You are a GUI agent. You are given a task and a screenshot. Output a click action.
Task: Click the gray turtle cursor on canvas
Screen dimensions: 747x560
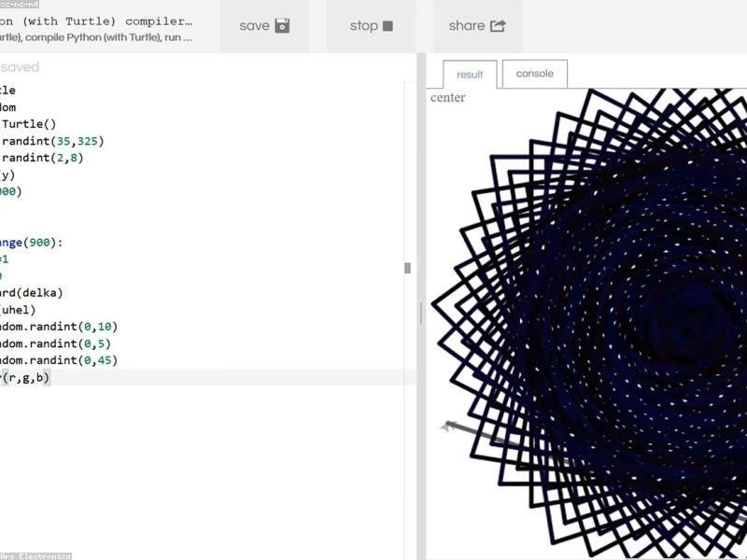[x=451, y=427]
